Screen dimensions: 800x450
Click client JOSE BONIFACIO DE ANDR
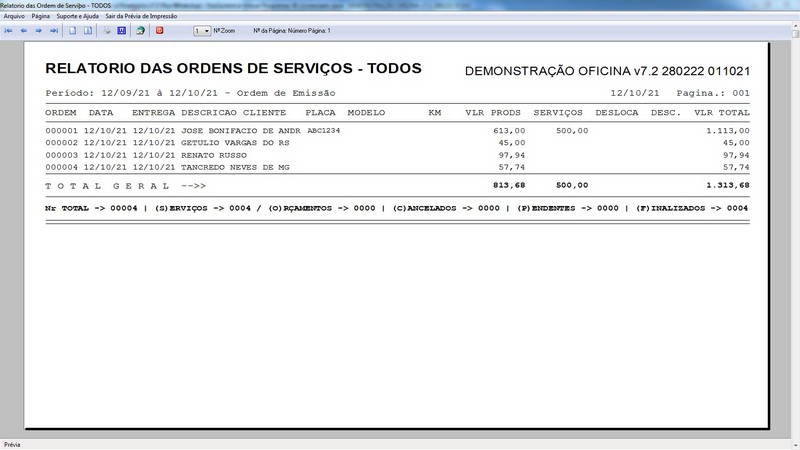(241, 131)
